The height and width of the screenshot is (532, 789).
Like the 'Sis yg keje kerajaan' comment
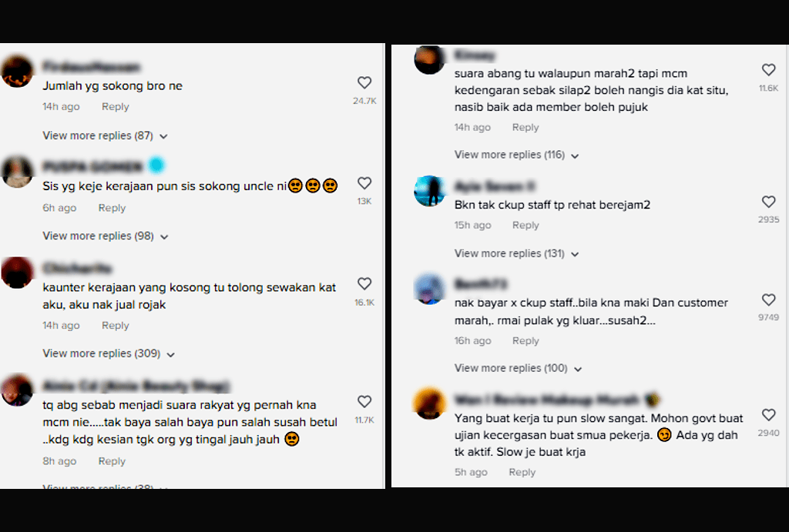click(x=364, y=183)
